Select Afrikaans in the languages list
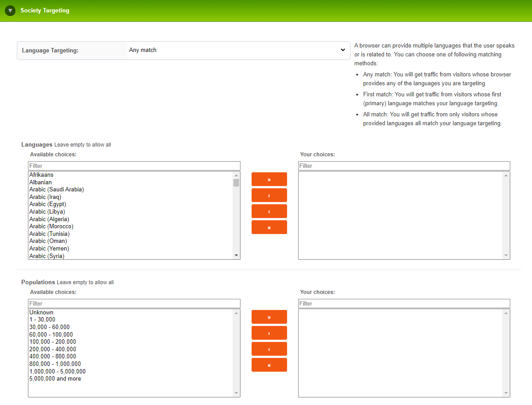 pos(130,175)
